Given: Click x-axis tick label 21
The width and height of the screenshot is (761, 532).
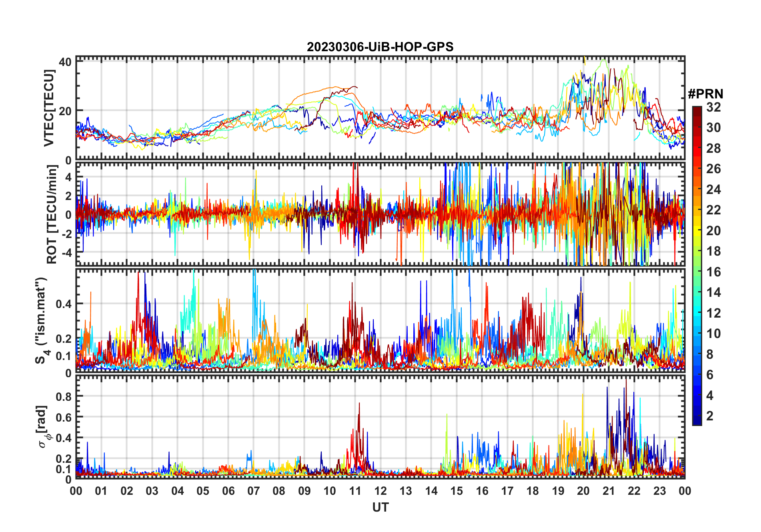Looking at the screenshot, I should click(609, 491).
